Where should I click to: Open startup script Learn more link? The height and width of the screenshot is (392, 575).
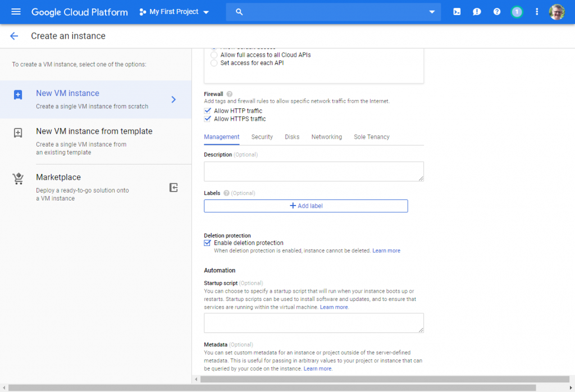click(x=334, y=307)
